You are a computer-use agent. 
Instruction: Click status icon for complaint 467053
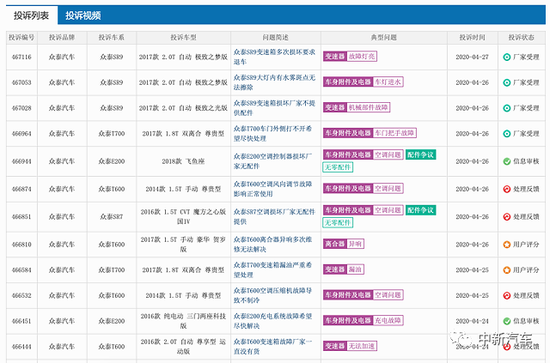click(507, 82)
